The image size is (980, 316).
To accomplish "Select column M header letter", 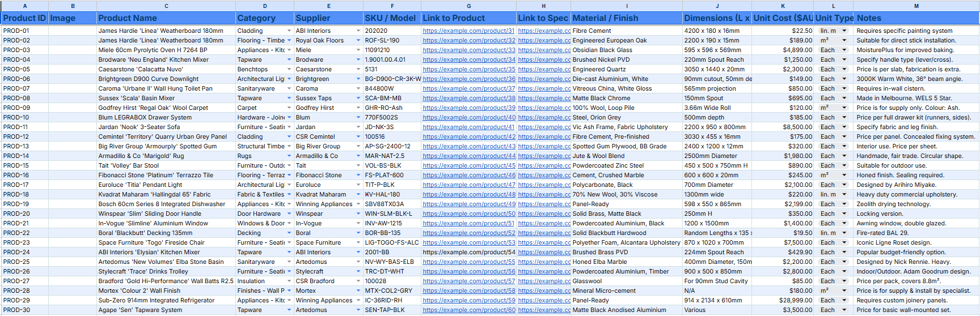I will (916, 6).
